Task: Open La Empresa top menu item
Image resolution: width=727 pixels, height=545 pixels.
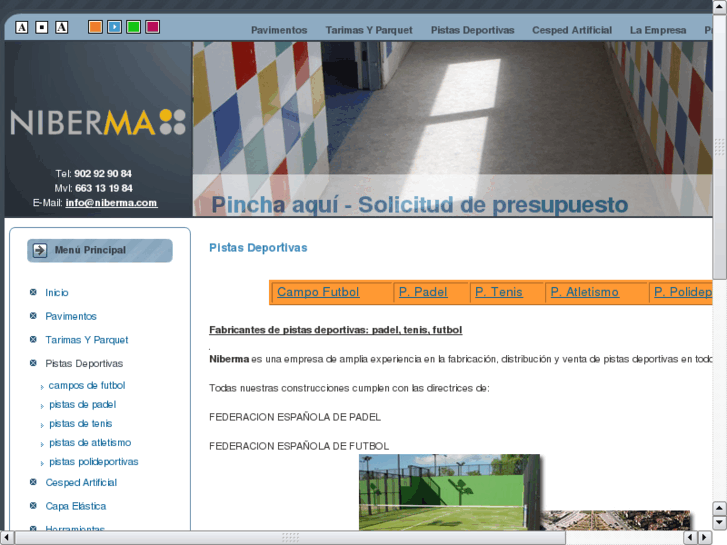Action: tap(658, 30)
